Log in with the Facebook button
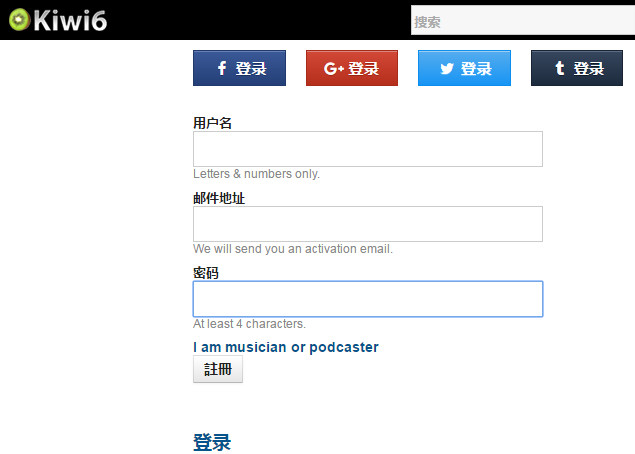635x454 pixels. 239,68
